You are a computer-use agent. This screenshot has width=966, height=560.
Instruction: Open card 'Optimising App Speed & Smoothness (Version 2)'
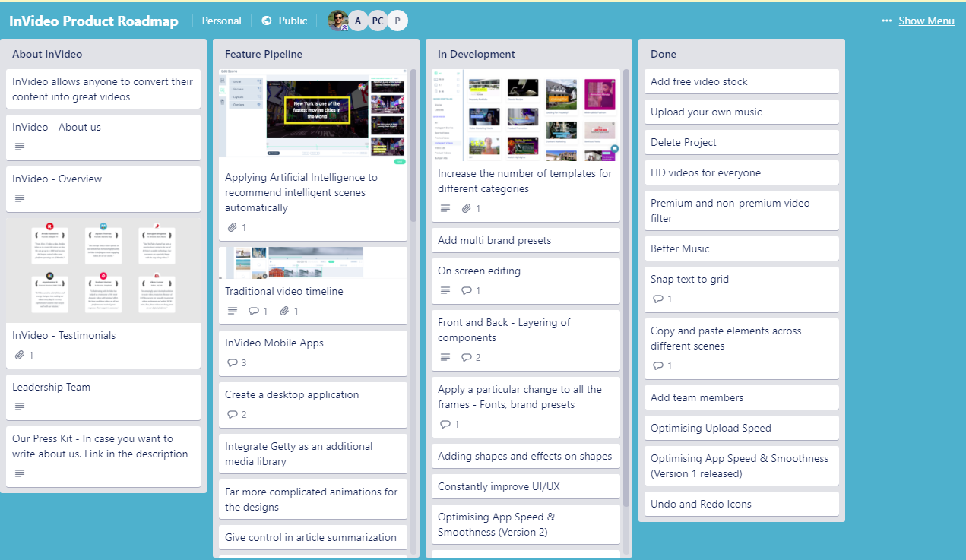point(526,524)
